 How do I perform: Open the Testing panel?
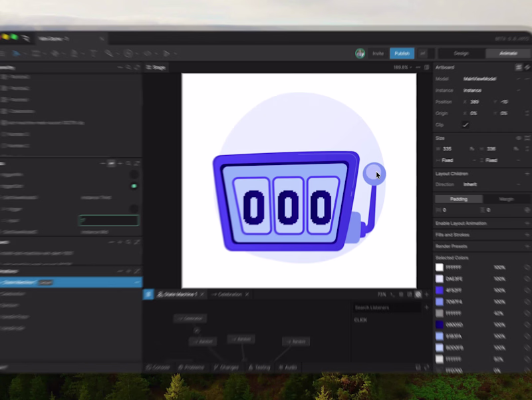point(259,367)
